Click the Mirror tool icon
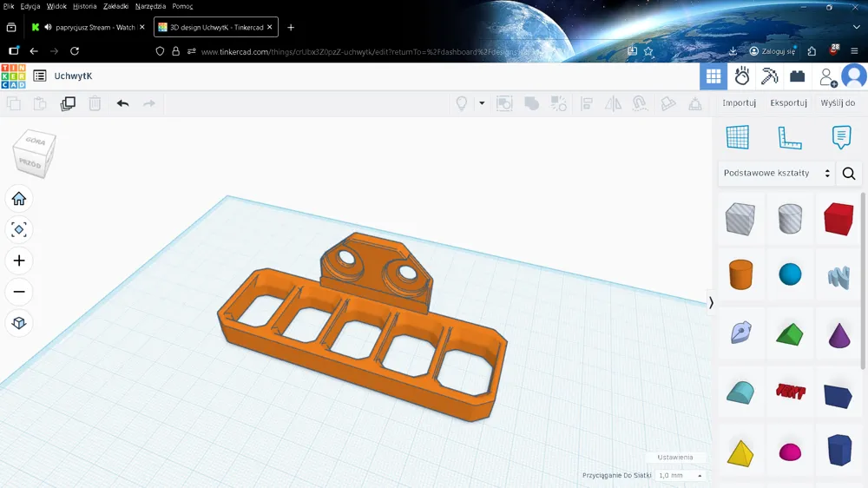The image size is (868, 488). click(614, 103)
